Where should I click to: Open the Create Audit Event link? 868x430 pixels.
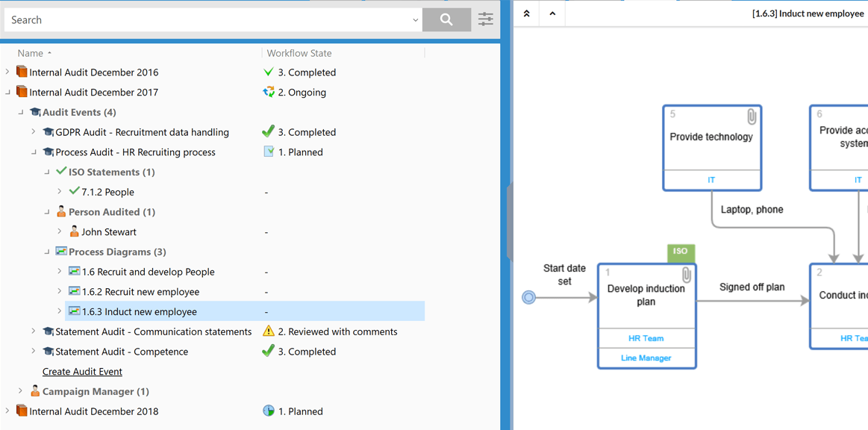(83, 371)
